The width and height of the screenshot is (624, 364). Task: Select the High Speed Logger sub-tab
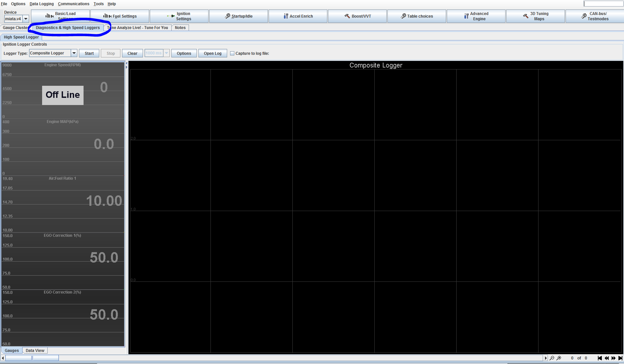pyautogui.click(x=21, y=37)
